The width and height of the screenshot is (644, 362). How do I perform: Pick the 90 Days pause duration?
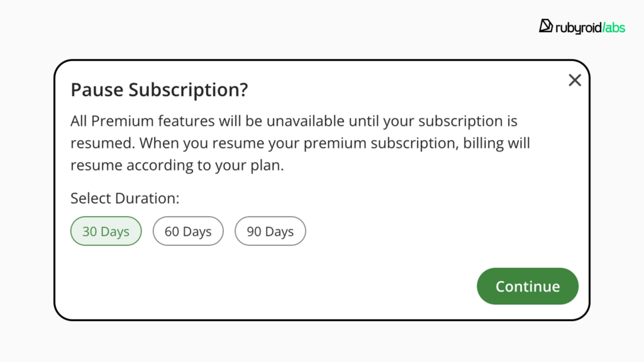tap(270, 231)
